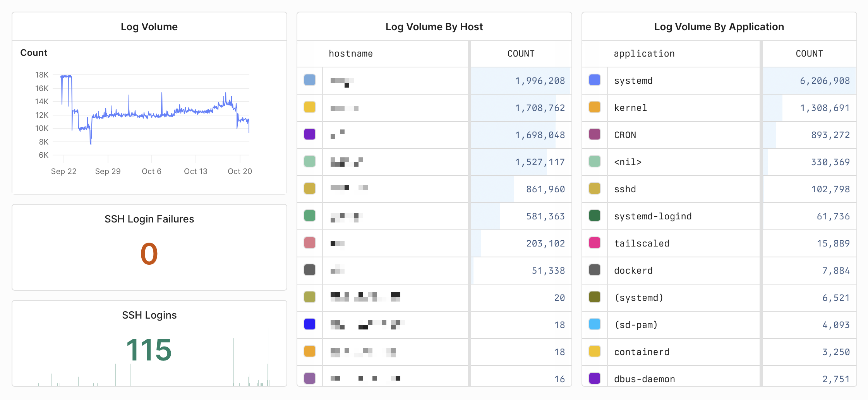Click the kernel row orange swatch
The width and height of the screenshot is (868, 400).
pyautogui.click(x=594, y=107)
